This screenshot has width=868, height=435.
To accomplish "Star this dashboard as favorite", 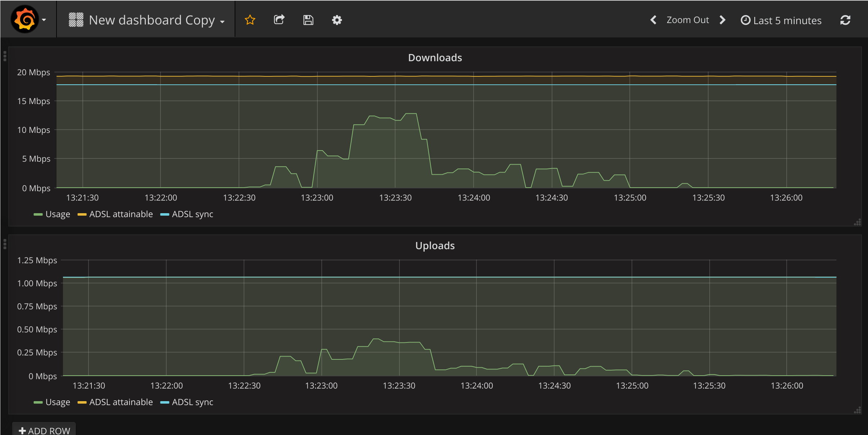I will pos(250,20).
